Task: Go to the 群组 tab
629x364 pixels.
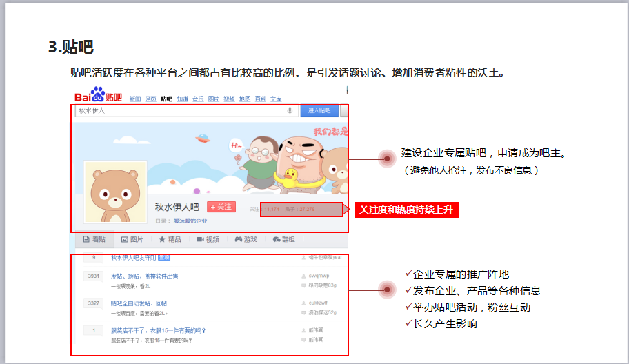Action: [x=283, y=239]
